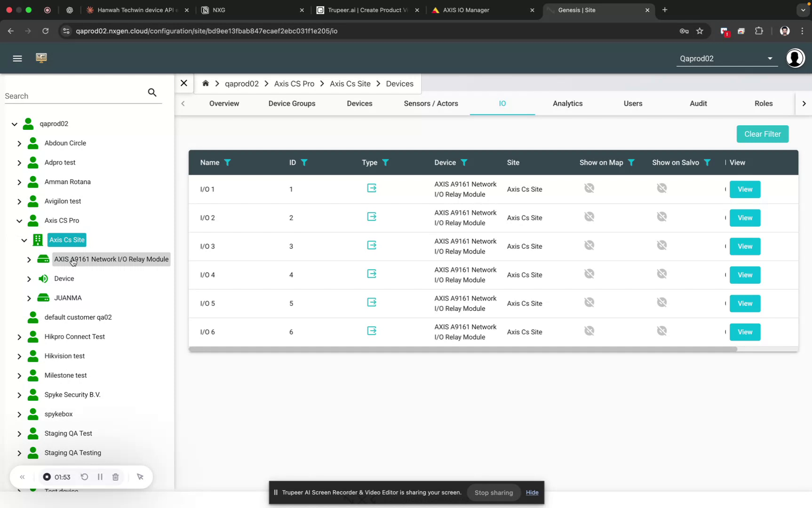Collapse the Axis CS Pro node
812x508 pixels.
[19, 221]
